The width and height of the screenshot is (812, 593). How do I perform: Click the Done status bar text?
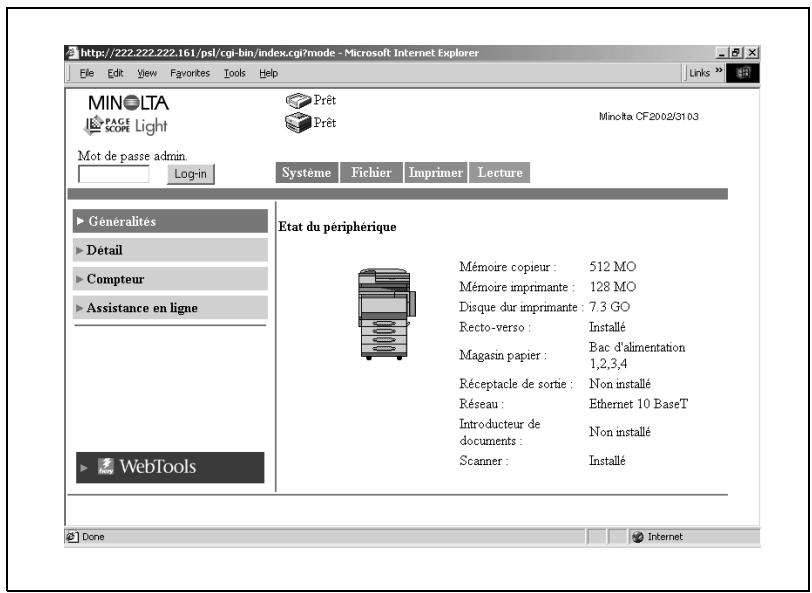tap(93, 537)
